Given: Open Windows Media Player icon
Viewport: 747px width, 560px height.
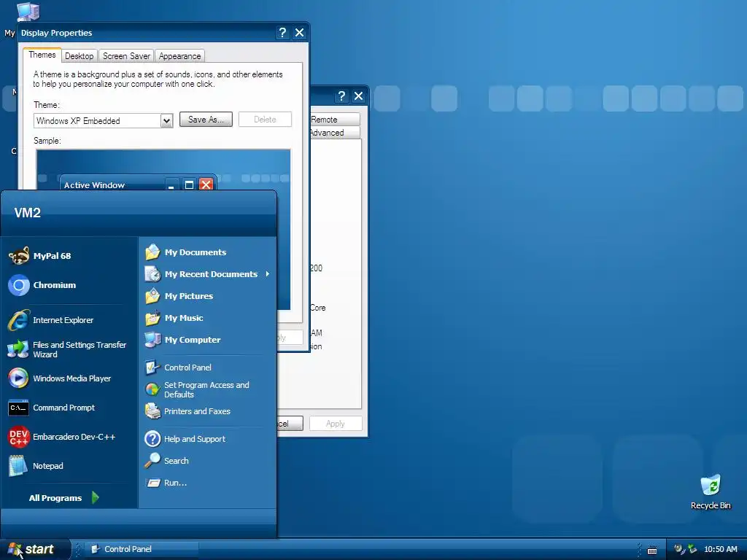Looking at the screenshot, I should coord(19,378).
